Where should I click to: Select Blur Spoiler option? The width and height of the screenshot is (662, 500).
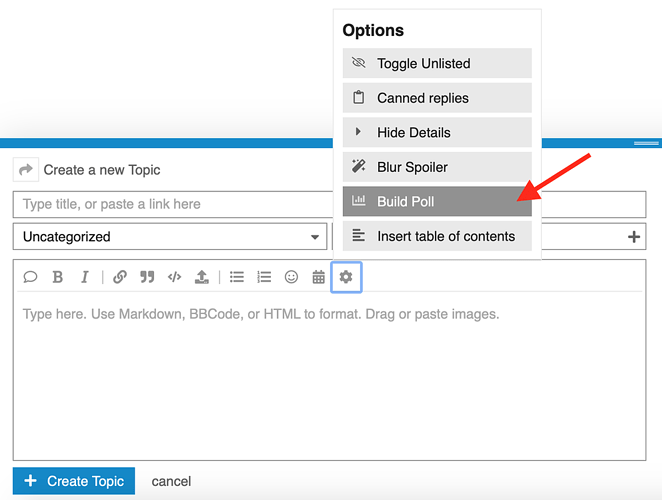437,167
